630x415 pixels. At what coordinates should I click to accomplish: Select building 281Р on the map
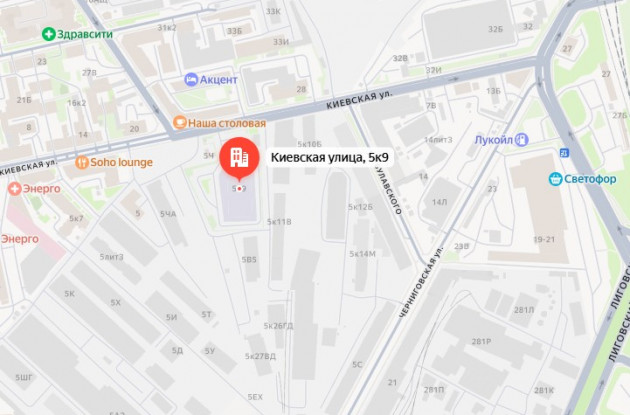pyautogui.click(x=481, y=341)
